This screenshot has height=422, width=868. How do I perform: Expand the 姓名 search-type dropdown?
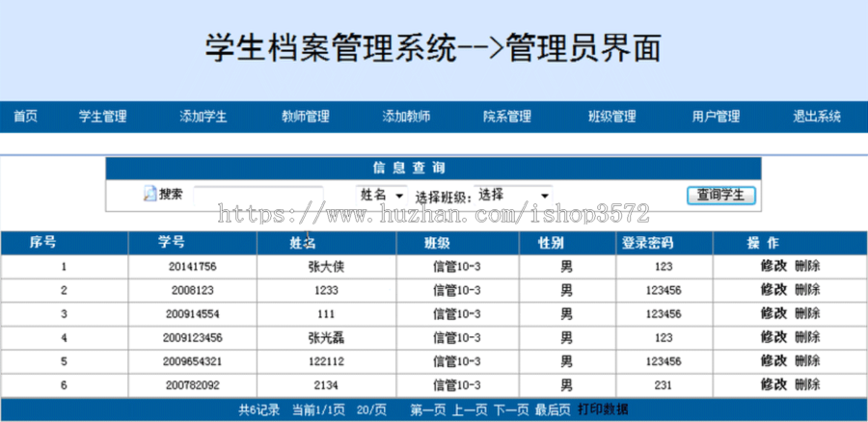(381, 196)
